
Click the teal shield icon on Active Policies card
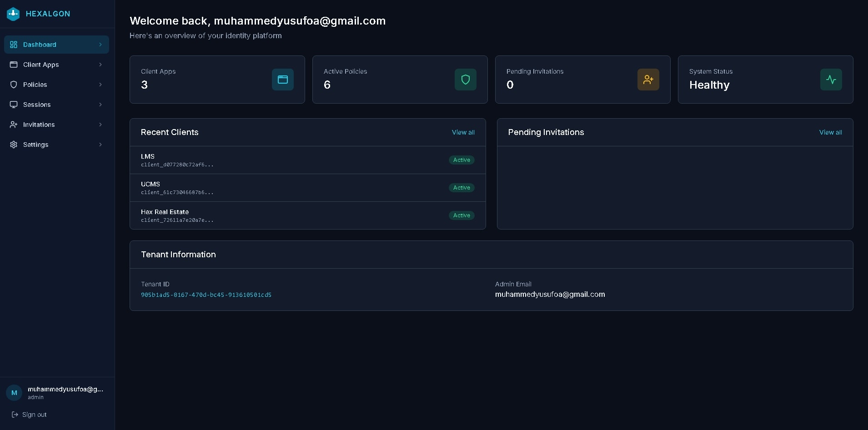465,79
